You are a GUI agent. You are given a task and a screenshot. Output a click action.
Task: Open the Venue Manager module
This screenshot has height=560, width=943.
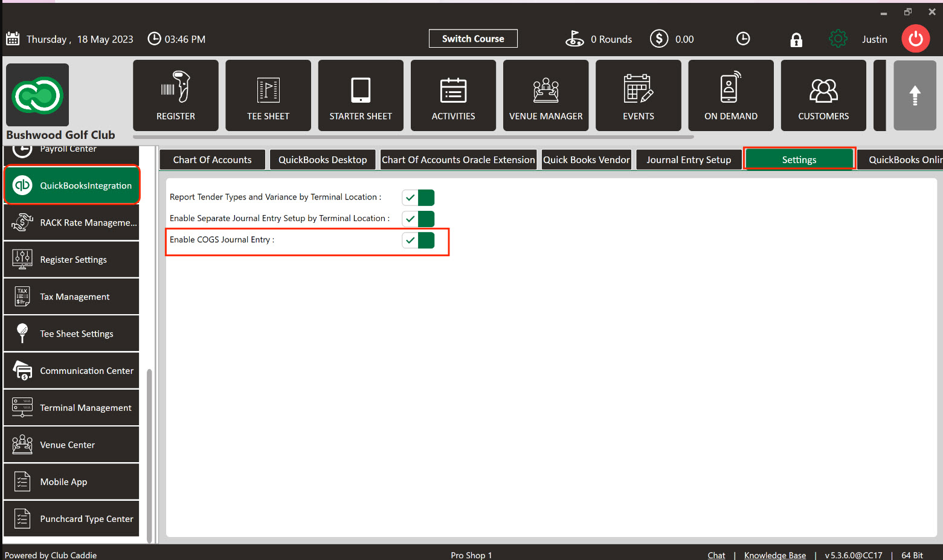click(x=546, y=95)
